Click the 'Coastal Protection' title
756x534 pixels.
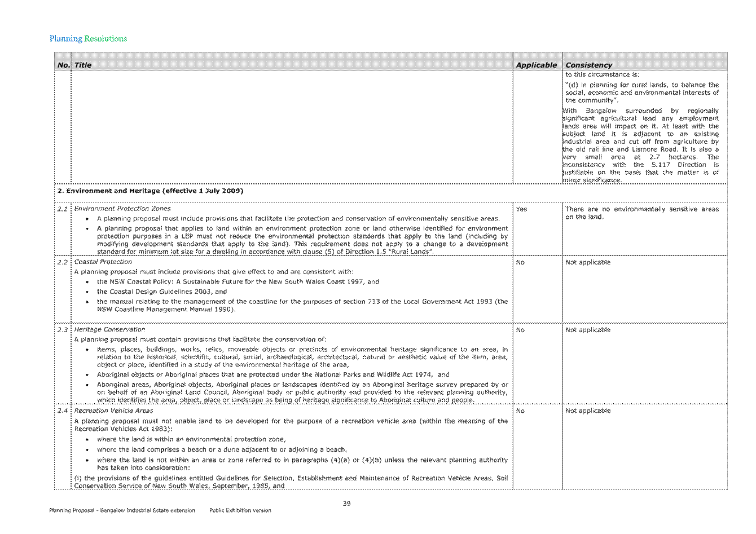(103, 262)
